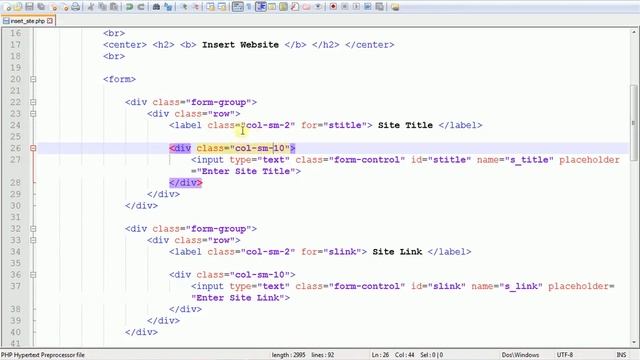This screenshot has height=360, width=640.
Task: Click Run Macro Multiple Times icon
Action: coord(367,7)
